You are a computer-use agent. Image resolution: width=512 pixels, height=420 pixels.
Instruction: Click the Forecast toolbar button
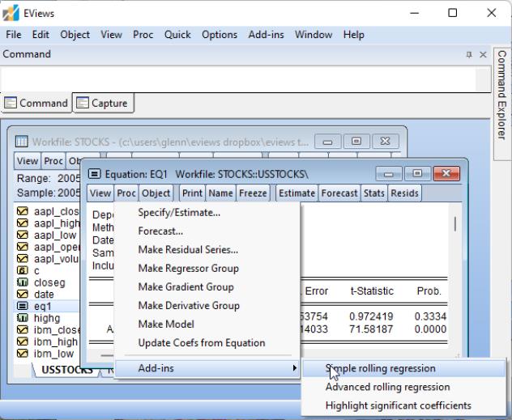[x=339, y=193]
